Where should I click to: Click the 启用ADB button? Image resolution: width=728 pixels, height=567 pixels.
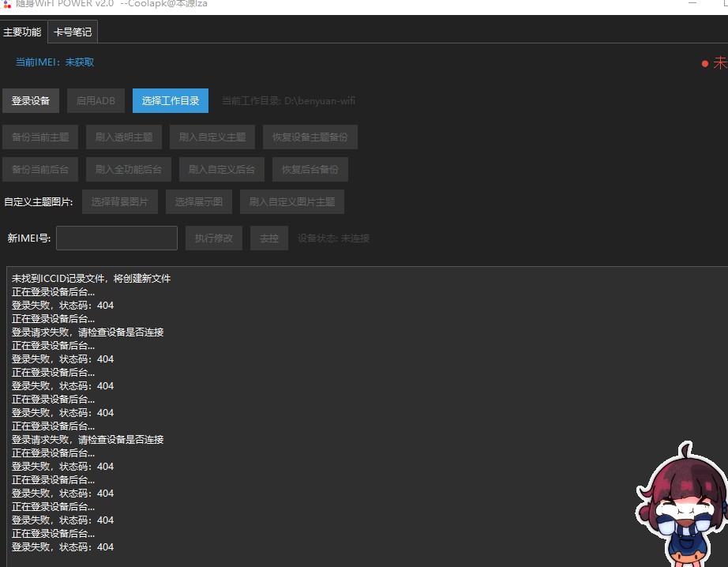(96, 101)
